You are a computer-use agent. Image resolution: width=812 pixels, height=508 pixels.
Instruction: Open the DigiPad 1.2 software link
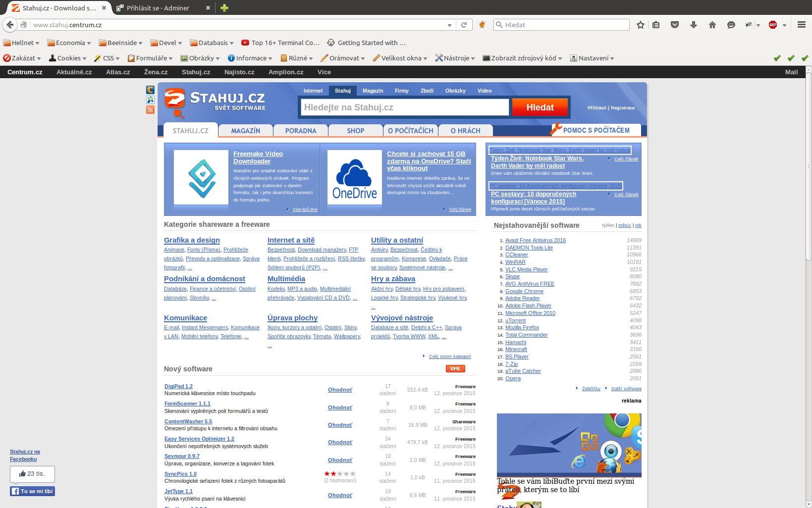pos(178,386)
